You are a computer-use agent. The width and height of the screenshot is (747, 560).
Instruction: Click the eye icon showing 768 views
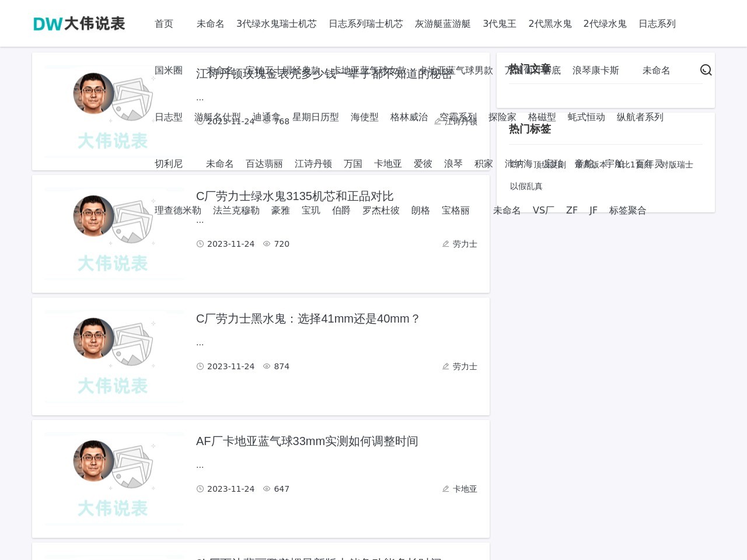[x=267, y=122]
